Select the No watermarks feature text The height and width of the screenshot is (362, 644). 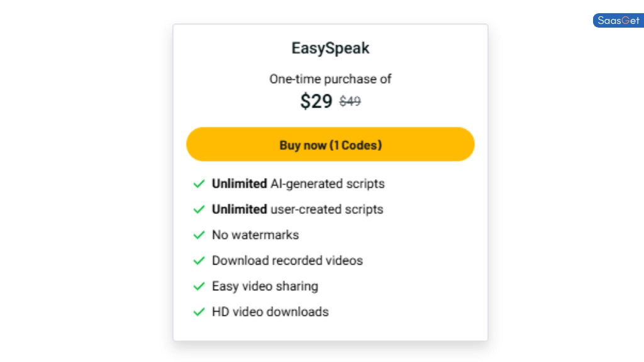pyautogui.click(x=255, y=235)
